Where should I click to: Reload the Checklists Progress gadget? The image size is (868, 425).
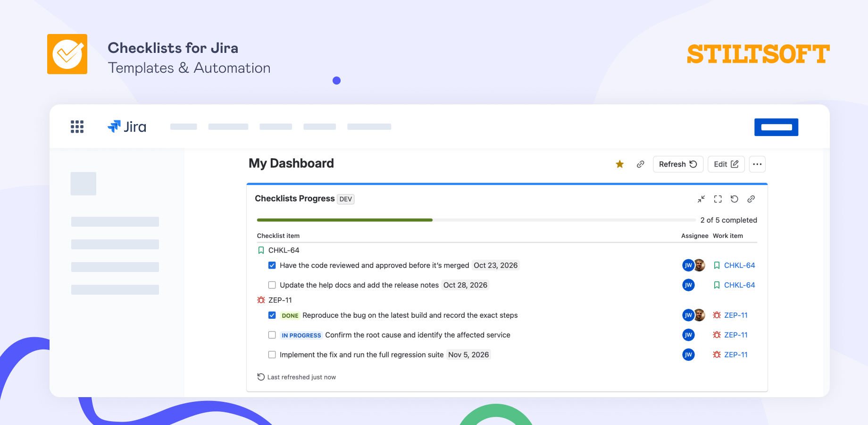point(734,199)
